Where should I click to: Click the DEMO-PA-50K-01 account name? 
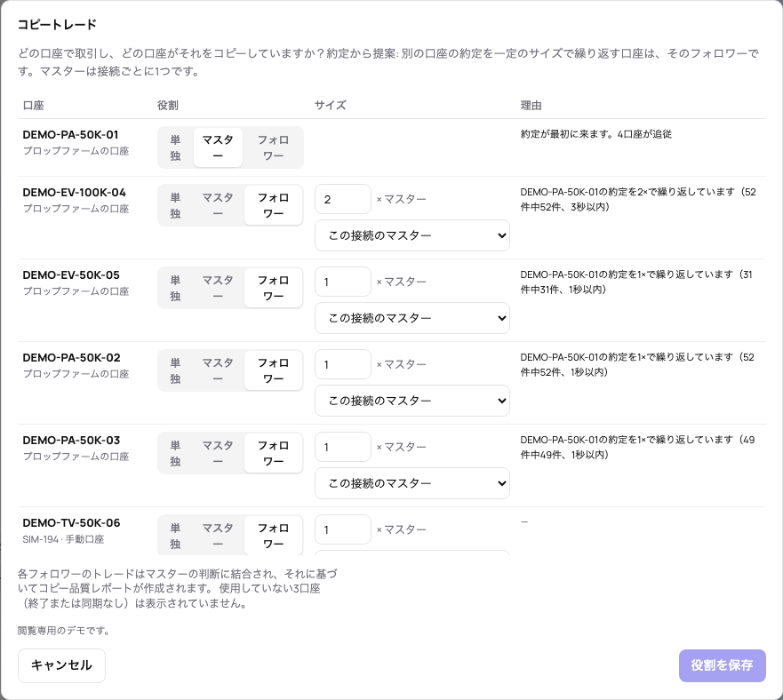pos(70,135)
